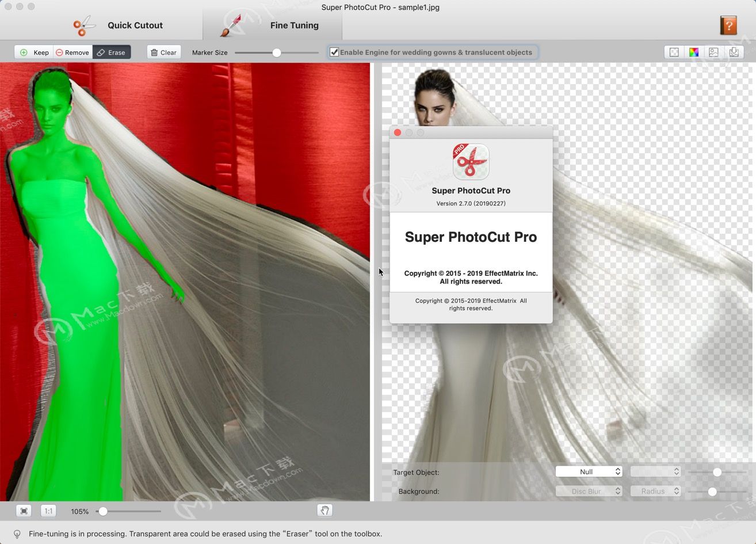Set zoom to 1:1 actual size
Viewport: 756px width, 544px height.
(49, 511)
